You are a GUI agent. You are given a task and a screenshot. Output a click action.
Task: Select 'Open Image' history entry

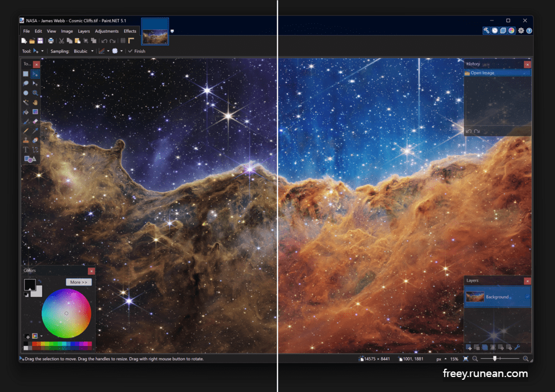click(497, 73)
